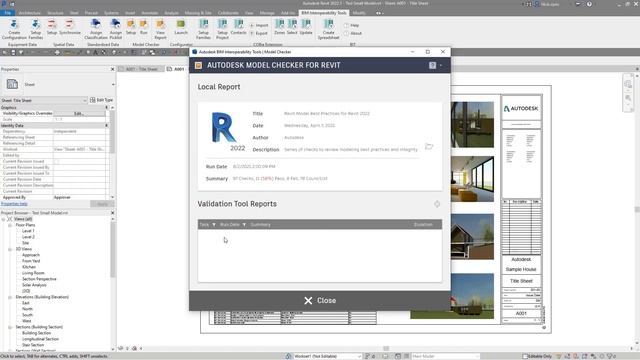Select Level 1 floor plan in browser
The height and width of the screenshot is (360, 640).
pyautogui.click(x=28, y=231)
